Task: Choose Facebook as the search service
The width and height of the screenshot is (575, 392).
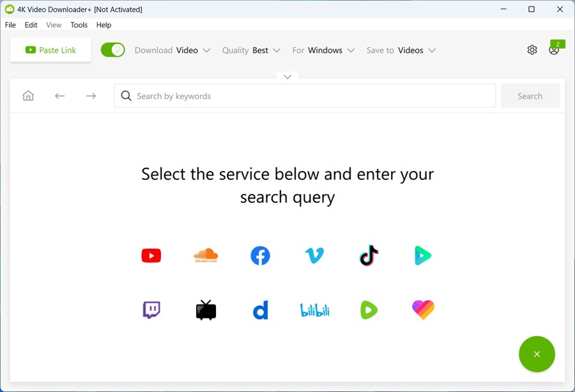Action: (x=260, y=255)
